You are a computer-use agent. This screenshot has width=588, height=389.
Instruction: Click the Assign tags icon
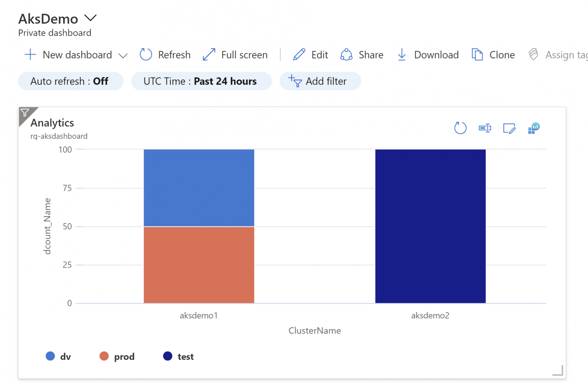point(533,54)
